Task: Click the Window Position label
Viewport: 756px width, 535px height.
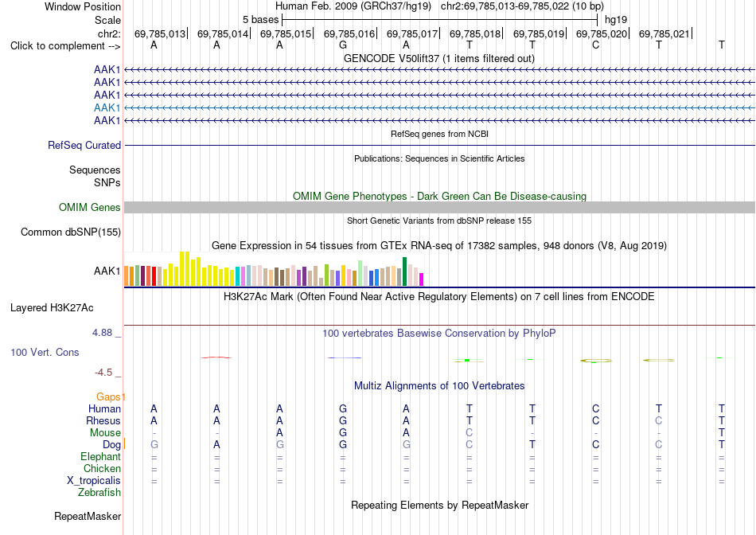Action: click(83, 6)
